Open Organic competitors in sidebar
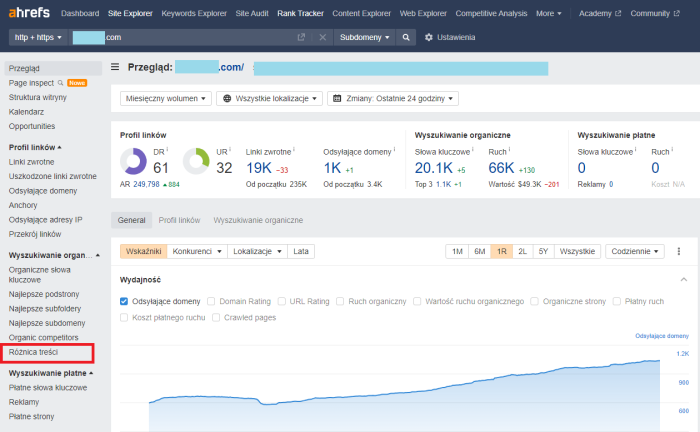Image resolution: width=700 pixels, height=432 pixels. click(x=44, y=338)
